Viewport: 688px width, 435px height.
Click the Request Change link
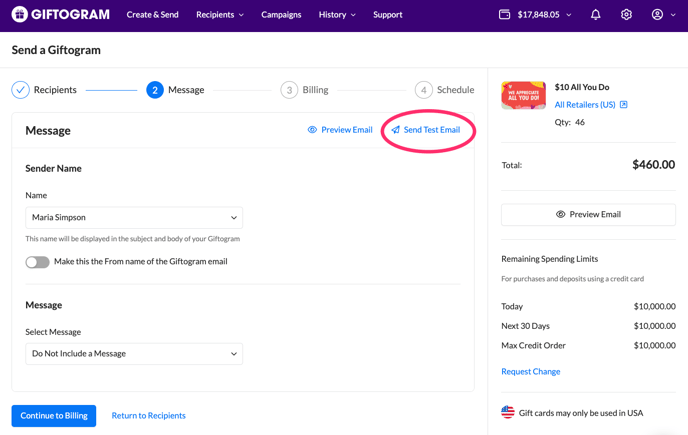pyautogui.click(x=530, y=372)
